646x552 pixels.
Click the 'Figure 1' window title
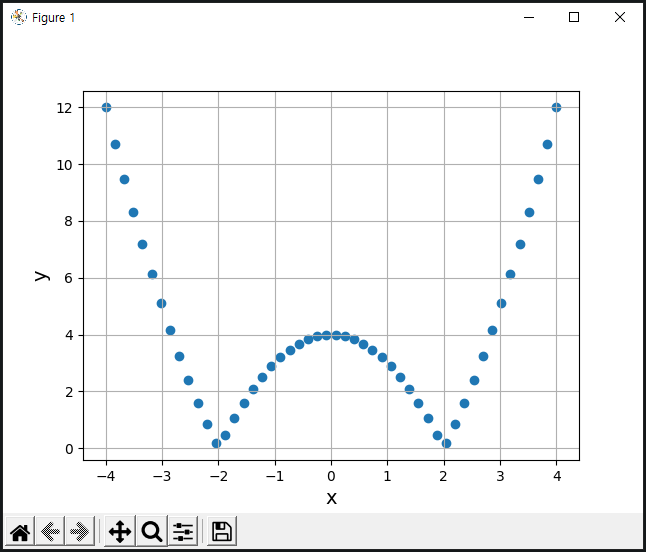(54, 18)
